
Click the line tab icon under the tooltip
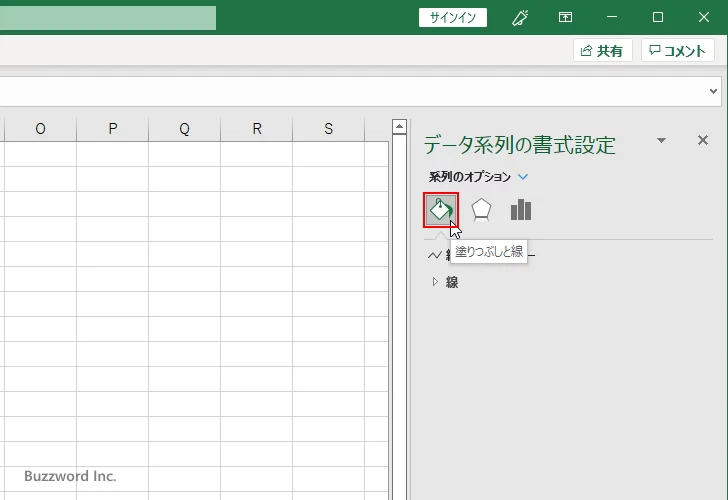click(434, 255)
